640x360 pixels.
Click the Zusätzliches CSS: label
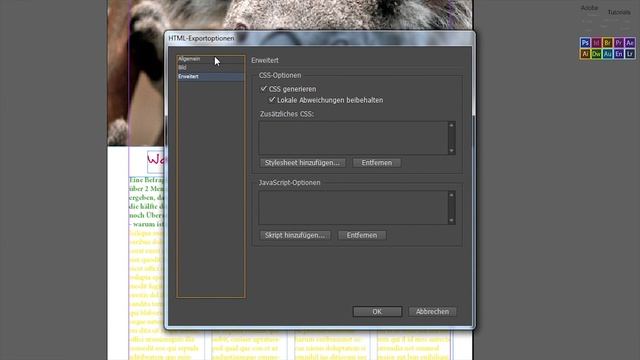(287, 114)
